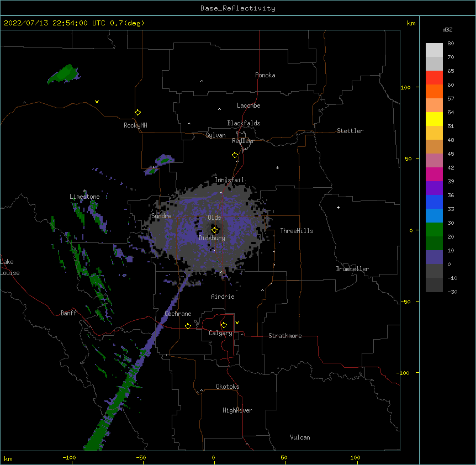Click the Sylvan label
Screen dimensions: 476x465
coord(215,135)
